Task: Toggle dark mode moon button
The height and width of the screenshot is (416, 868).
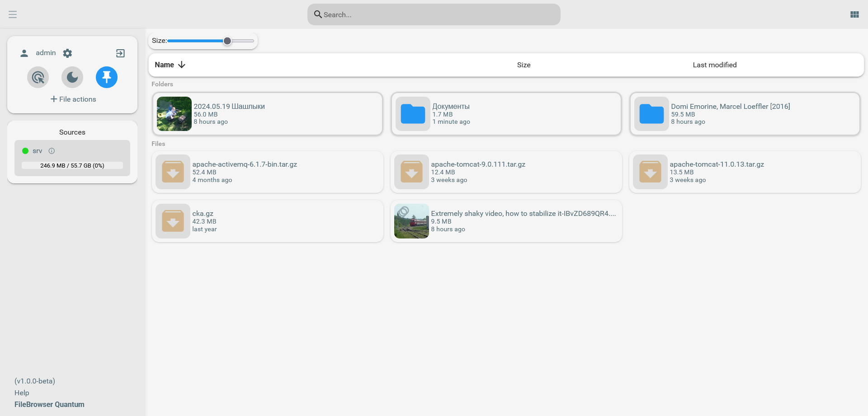Action: pos(72,77)
